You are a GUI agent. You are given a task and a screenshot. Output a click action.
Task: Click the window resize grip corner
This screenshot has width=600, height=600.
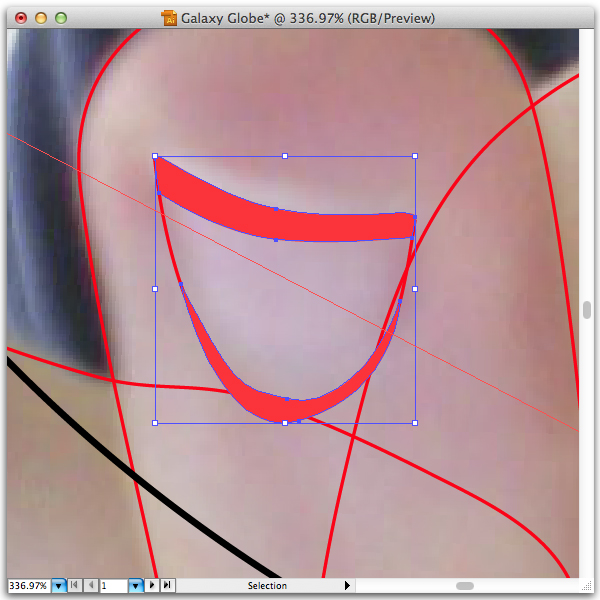click(587, 586)
